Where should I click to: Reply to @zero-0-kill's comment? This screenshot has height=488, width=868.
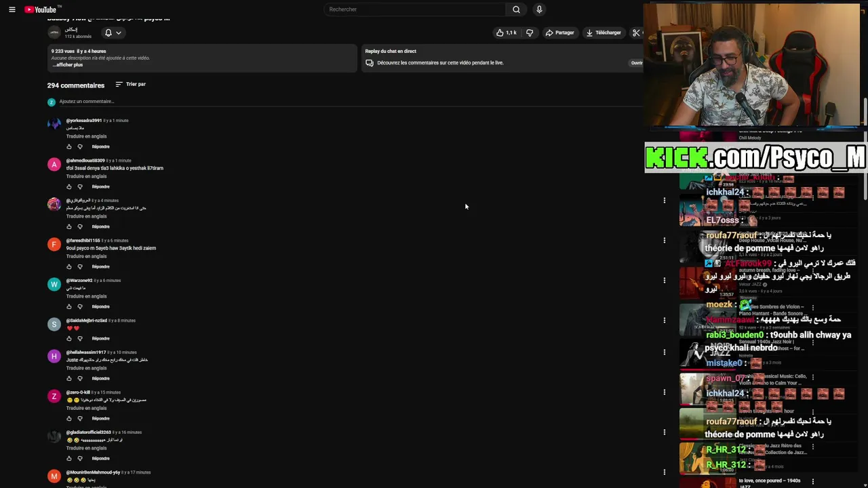(x=100, y=418)
